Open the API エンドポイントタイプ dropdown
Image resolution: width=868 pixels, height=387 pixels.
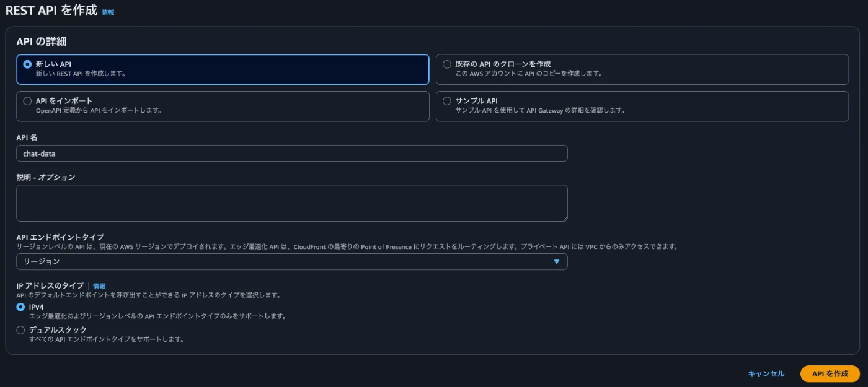pos(292,262)
